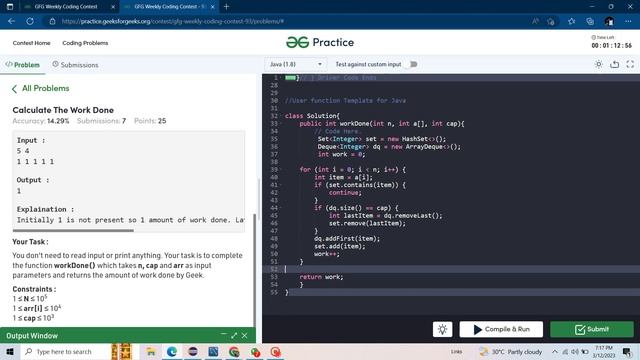Collapse code fold at line 44
Viewport: 640px width, 360px height.
pos(281,208)
